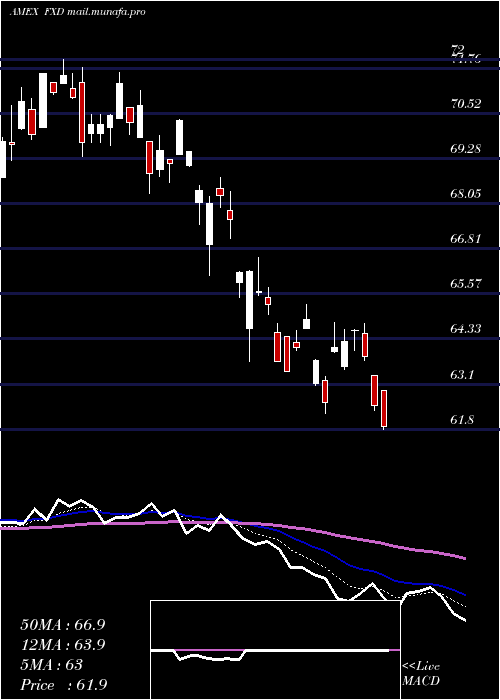Click the last red candlestick near 61.8

click(383, 408)
